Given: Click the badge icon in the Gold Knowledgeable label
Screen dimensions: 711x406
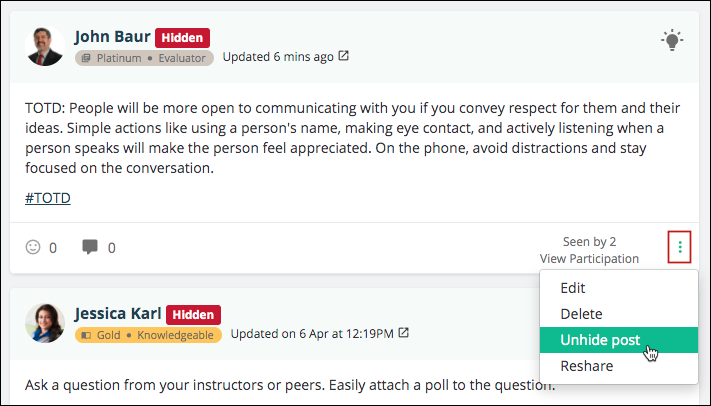Looking at the screenshot, I should (86, 335).
